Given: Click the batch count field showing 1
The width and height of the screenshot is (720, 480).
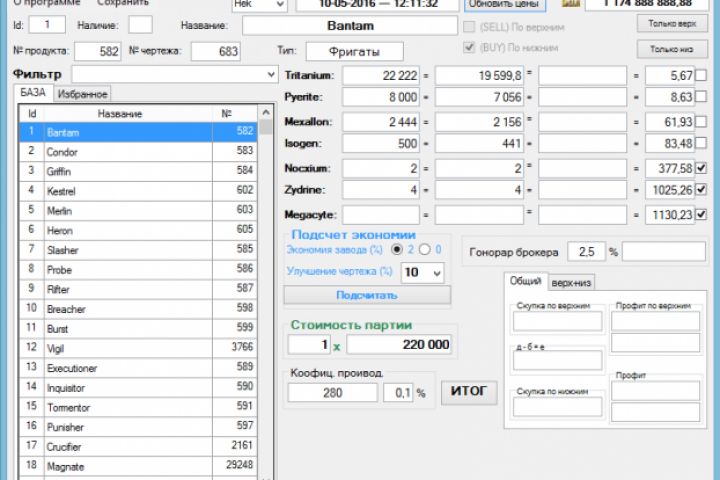Looking at the screenshot, I should [309, 344].
